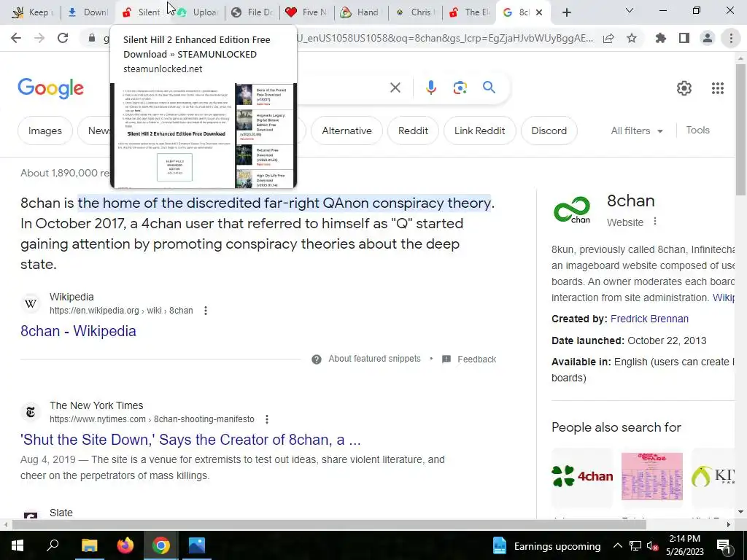Viewport: 747px width, 560px height.
Task: Clear the Google search box with X
Action: coord(395,87)
